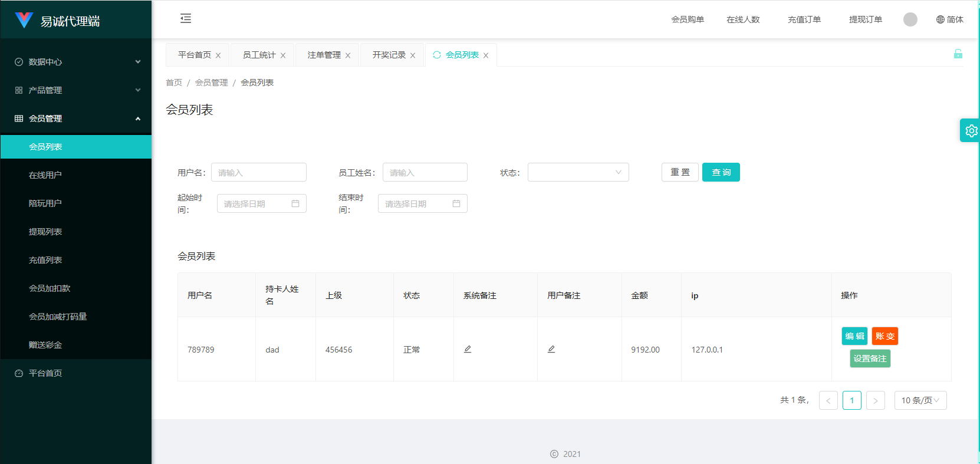This screenshot has width=980, height=464.
Task: Focus the 用户名 input field
Action: pos(259,172)
